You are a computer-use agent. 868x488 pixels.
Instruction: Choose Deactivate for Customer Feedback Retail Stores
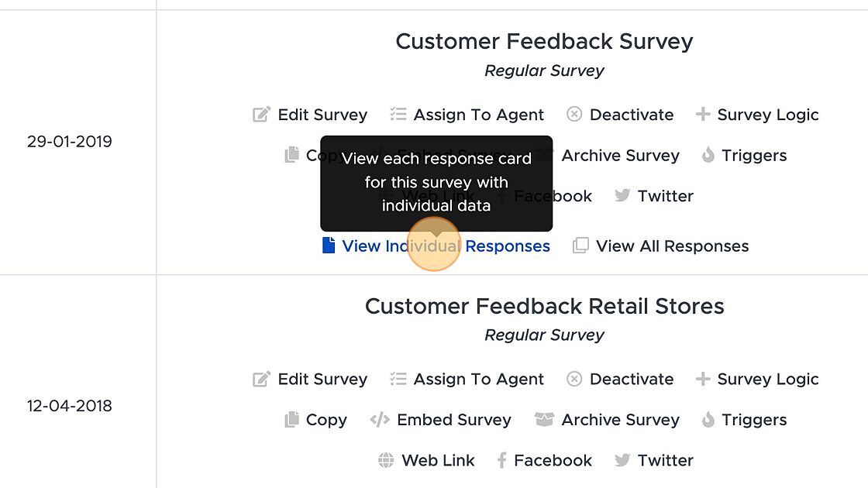631,379
